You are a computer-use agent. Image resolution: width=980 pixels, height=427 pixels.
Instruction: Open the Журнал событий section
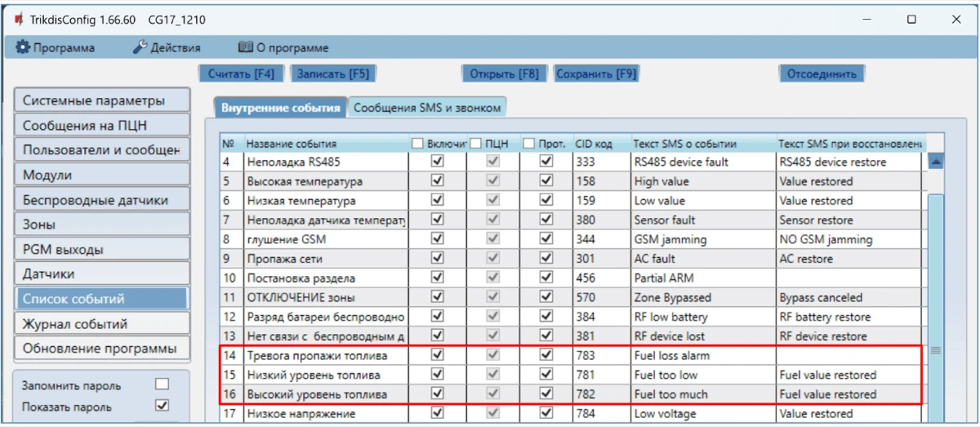(x=101, y=324)
